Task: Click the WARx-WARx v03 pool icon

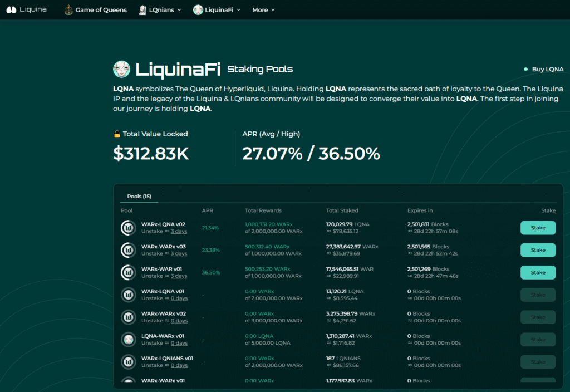Action: pos(129,250)
